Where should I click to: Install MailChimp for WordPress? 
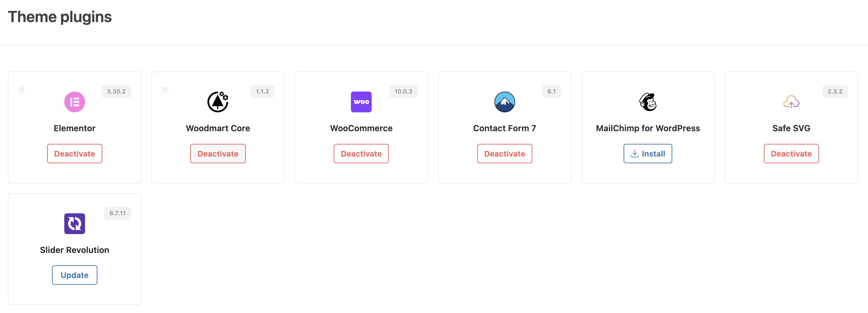(x=648, y=153)
